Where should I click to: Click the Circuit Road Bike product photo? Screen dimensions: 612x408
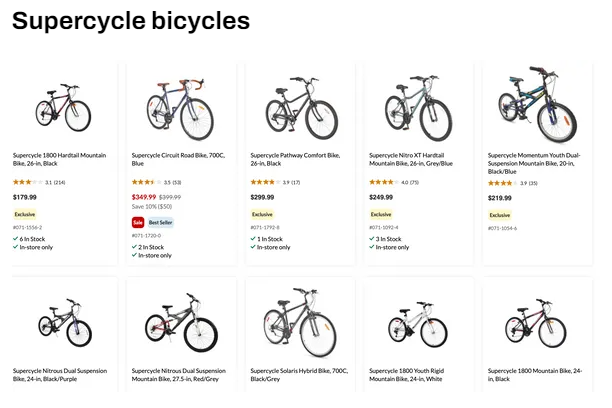point(178,105)
